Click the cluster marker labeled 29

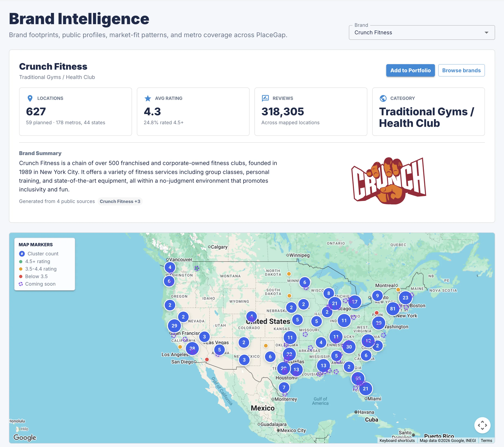coord(174,326)
